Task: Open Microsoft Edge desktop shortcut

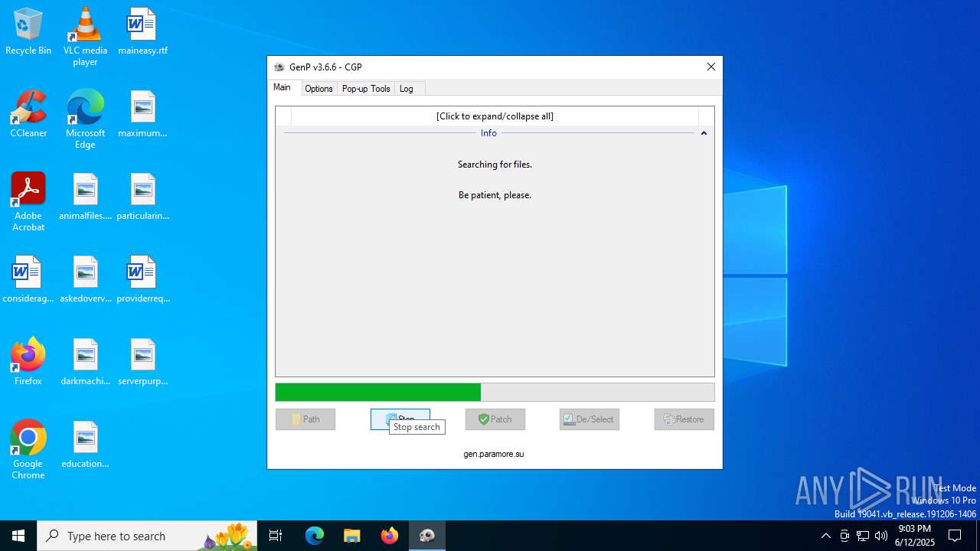Action: (x=85, y=119)
